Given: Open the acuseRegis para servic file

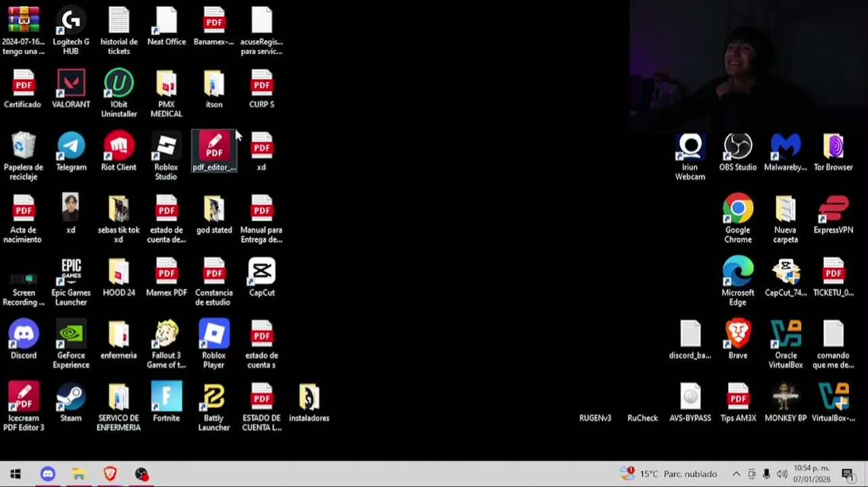Looking at the screenshot, I should point(262,31).
